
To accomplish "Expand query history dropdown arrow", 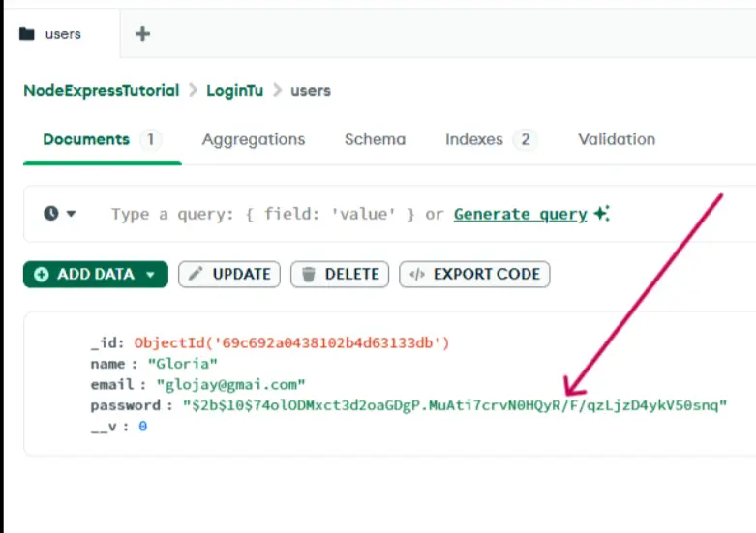I will pos(71,214).
